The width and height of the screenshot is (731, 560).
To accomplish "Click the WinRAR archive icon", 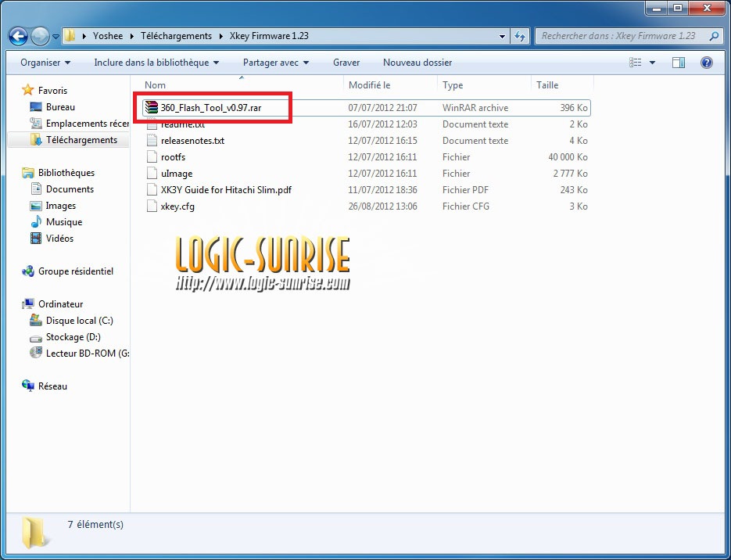I will point(152,108).
